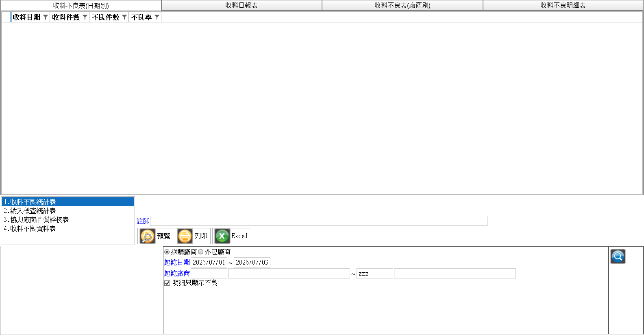Click the preview magnifier icon
Screen dimensions: 644x335
click(147, 236)
